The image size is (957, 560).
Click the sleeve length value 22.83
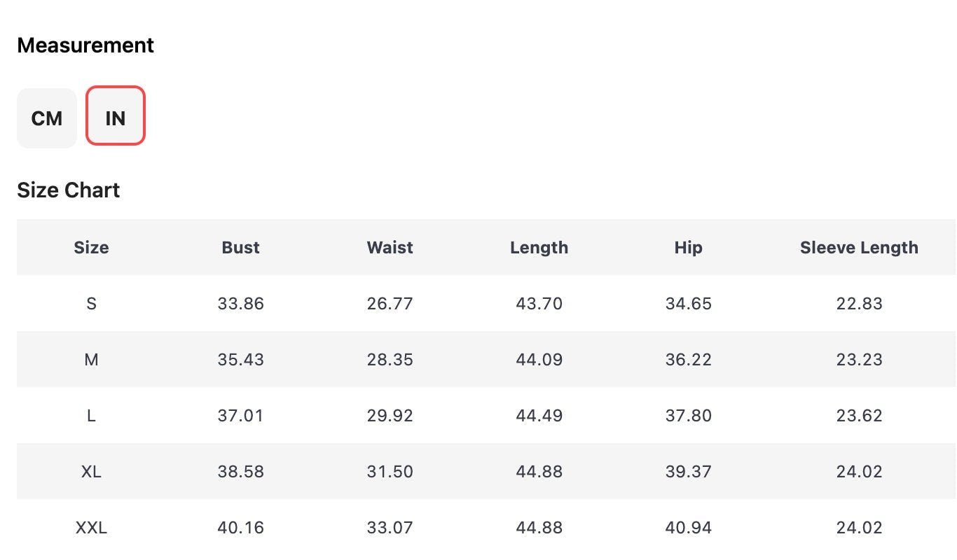pos(859,304)
